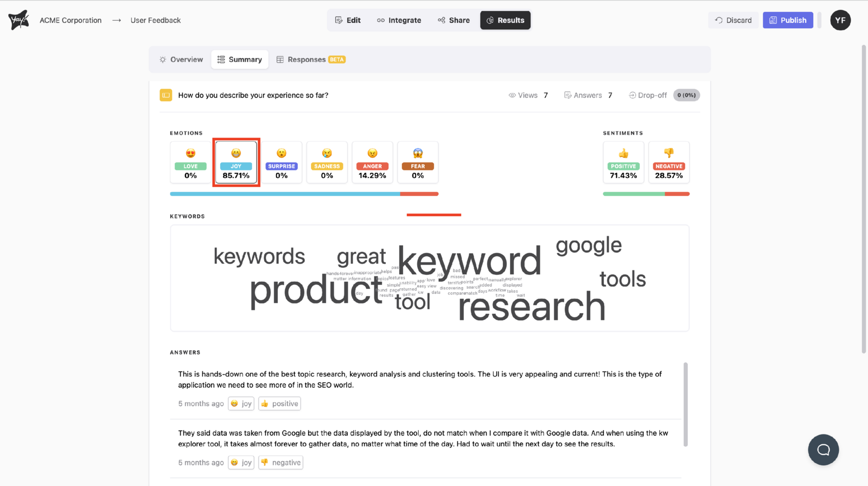
Task: Filter by the Sadness emotion card
Action: pos(327,162)
